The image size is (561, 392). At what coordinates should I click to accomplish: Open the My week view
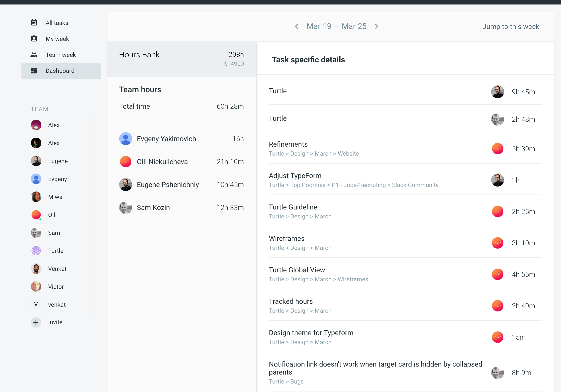point(57,39)
